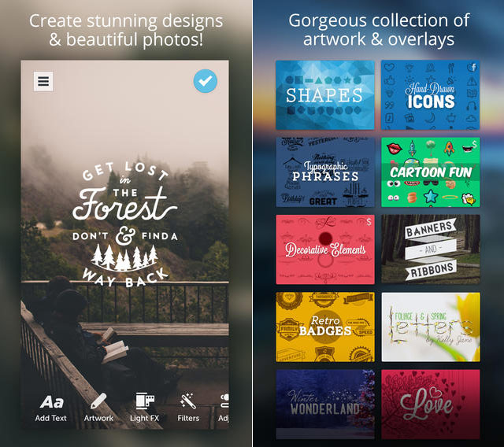
Task: Open the Love artwork pack
Action: [x=431, y=405]
